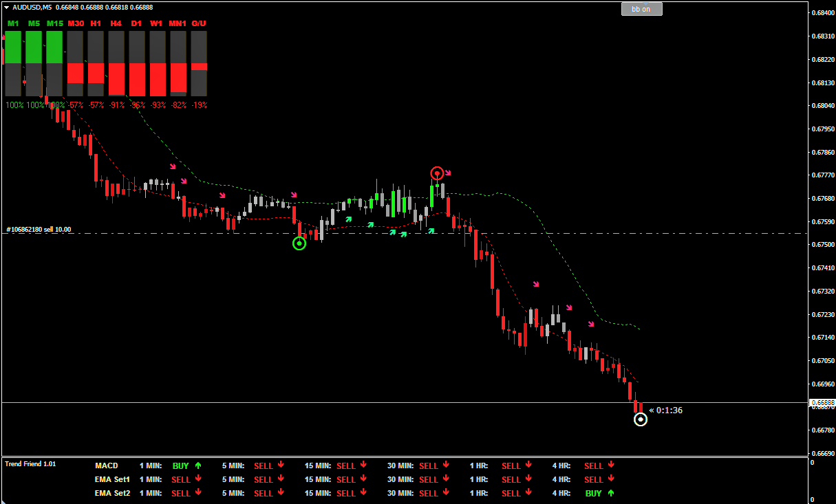The height and width of the screenshot is (504, 836).
Task: Click pink down arrow right of red circle
Action: click(448, 173)
